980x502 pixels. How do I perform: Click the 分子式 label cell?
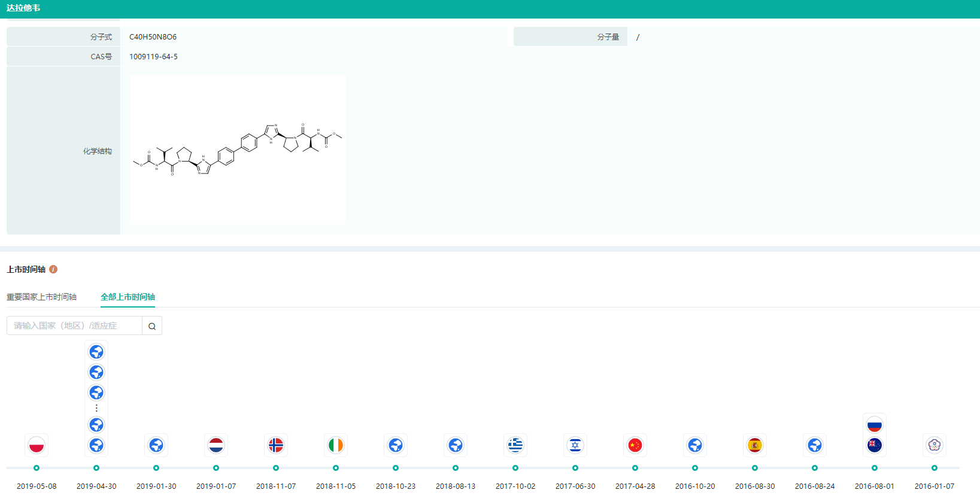coord(63,36)
